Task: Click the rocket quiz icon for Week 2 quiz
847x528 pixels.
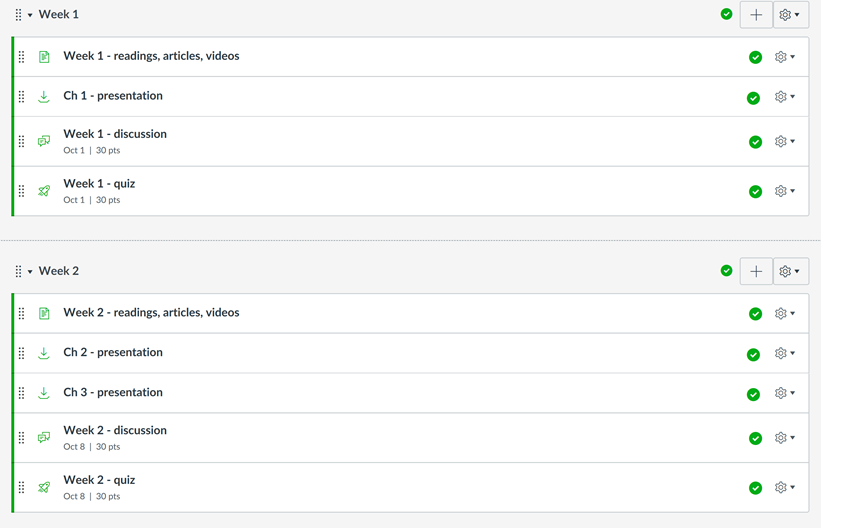Action: coord(44,487)
